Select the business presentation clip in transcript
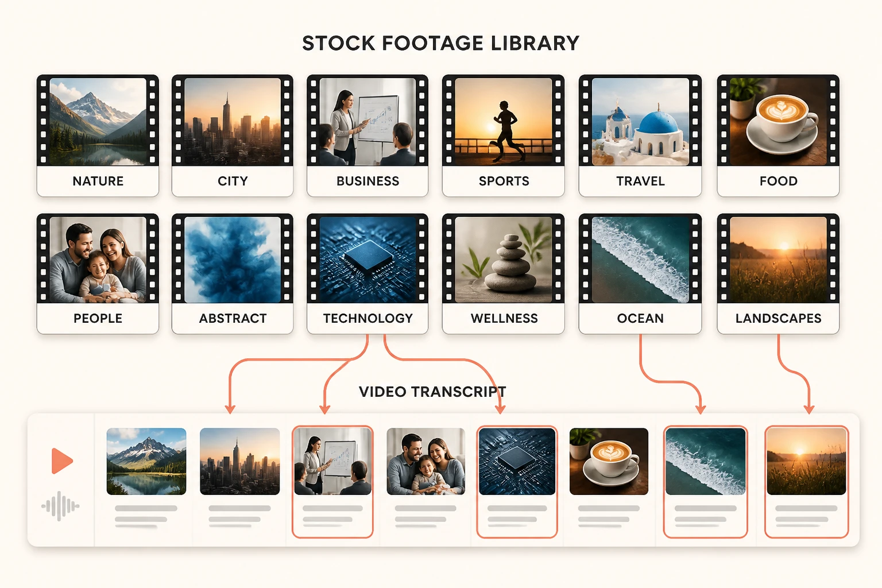 pyautogui.click(x=332, y=481)
